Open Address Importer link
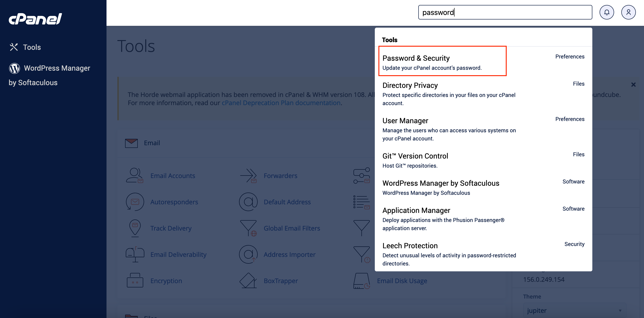Viewport: 644px width, 318px height. click(290, 254)
